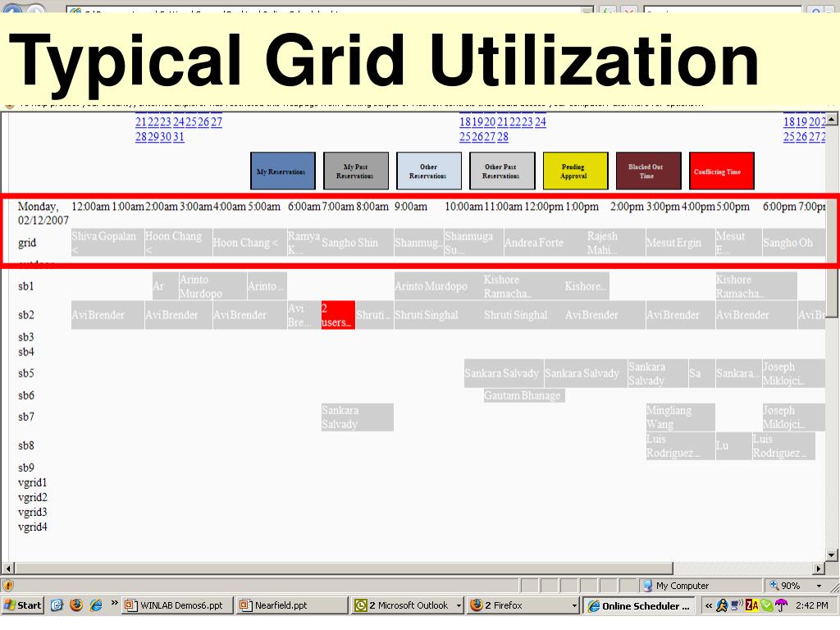The width and height of the screenshot is (840, 630).
Task: Select the Blacked Out Time legend box
Action: click(648, 171)
